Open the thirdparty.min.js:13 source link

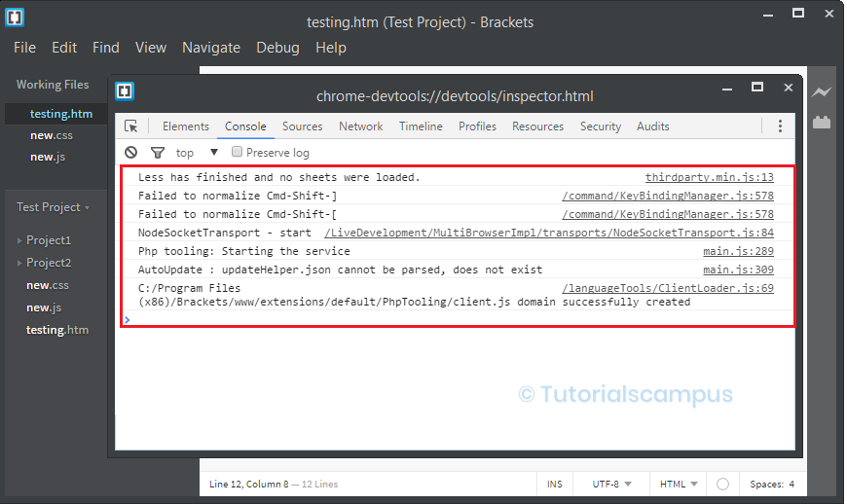pos(710,177)
